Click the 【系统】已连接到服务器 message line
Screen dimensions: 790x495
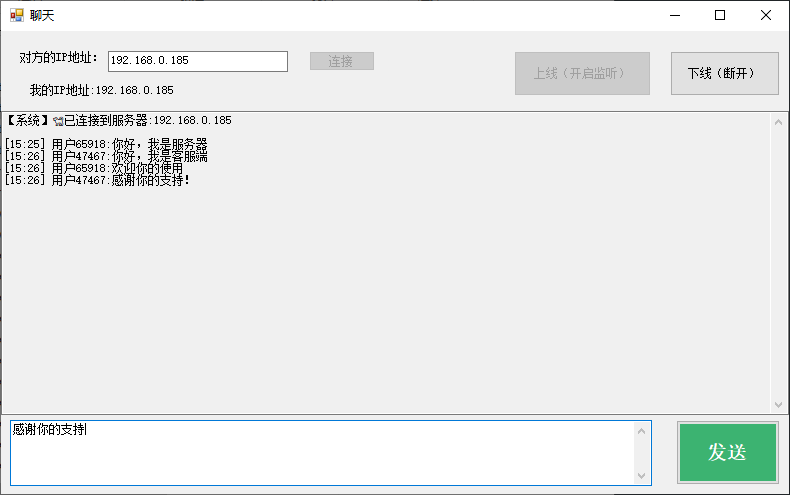[118, 120]
